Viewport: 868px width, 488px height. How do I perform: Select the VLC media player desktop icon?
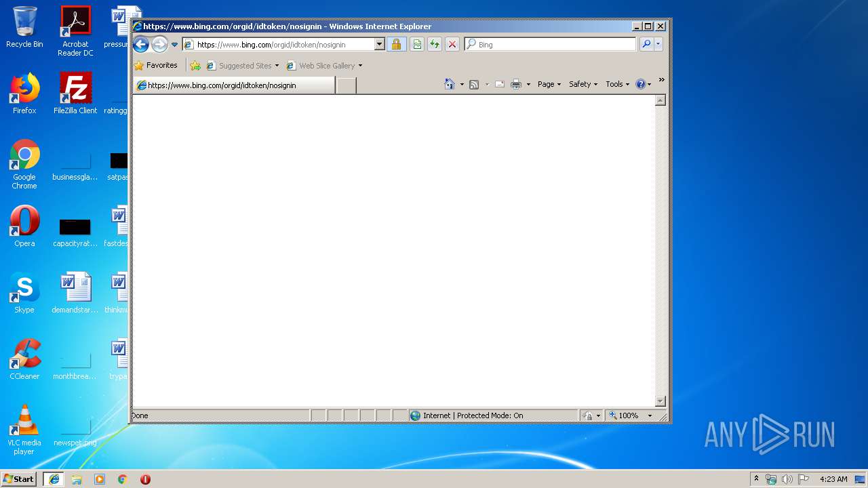[x=24, y=430]
